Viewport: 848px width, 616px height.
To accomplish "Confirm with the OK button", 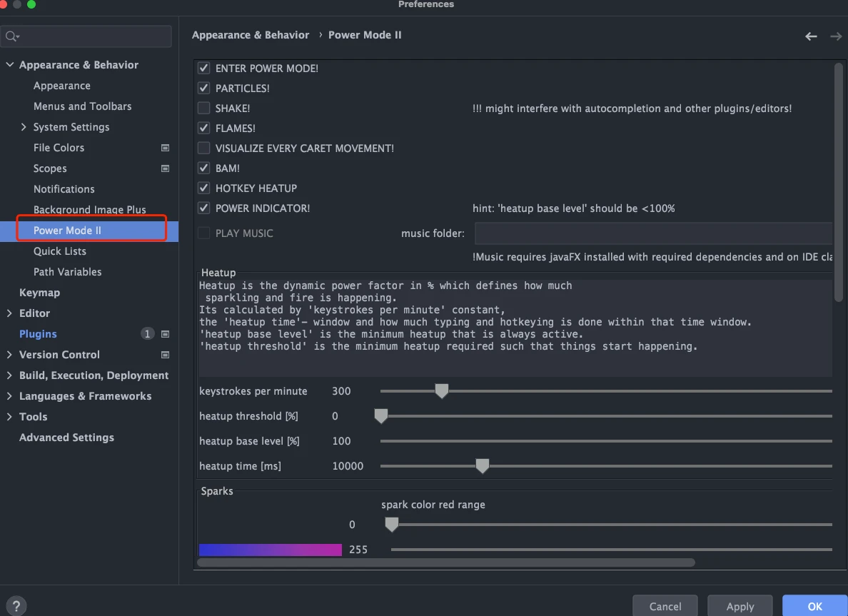I will 815,606.
